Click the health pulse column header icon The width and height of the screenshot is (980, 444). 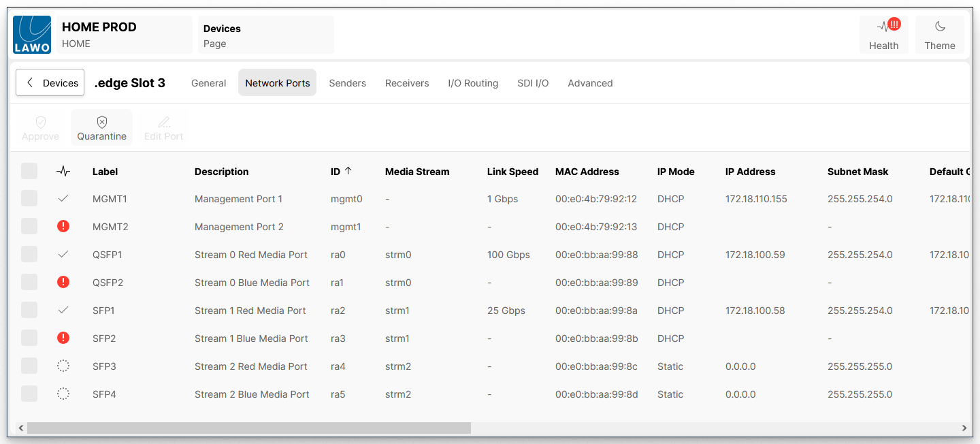click(x=63, y=172)
